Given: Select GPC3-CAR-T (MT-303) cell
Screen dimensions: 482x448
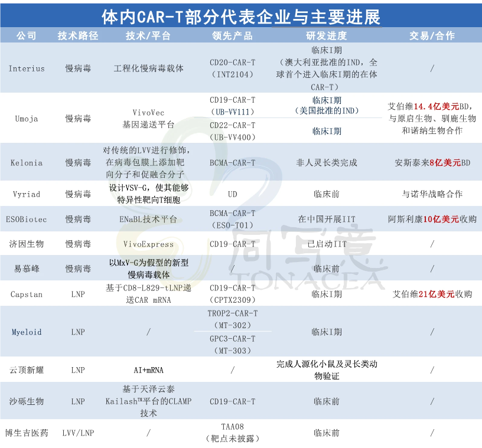Looking at the screenshot, I should coord(232,345).
